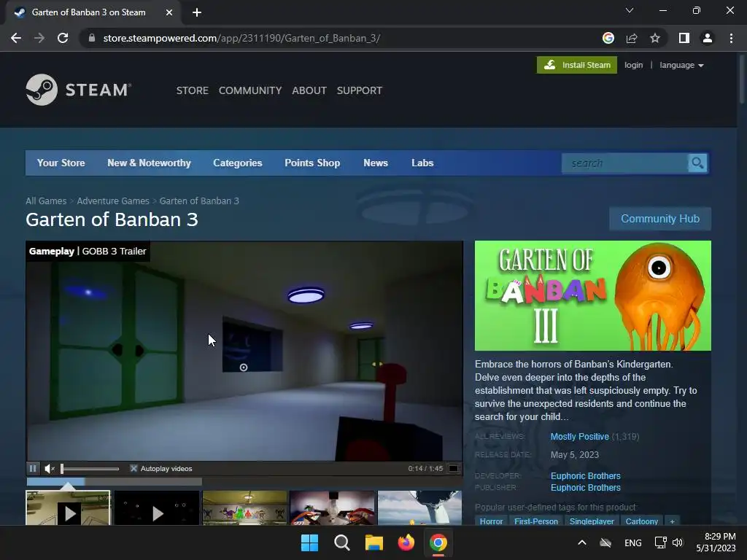Open the Labs tab
This screenshot has width=747, height=560.
point(422,163)
